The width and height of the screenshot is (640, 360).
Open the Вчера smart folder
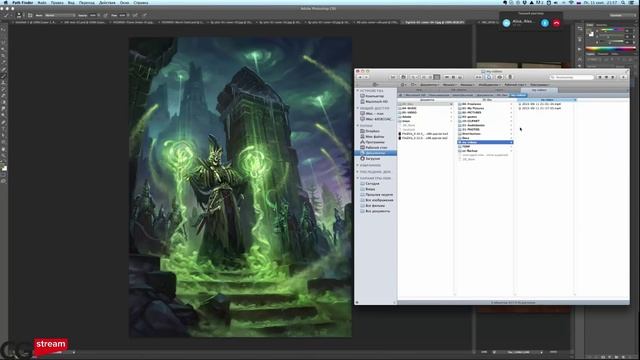click(370, 189)
